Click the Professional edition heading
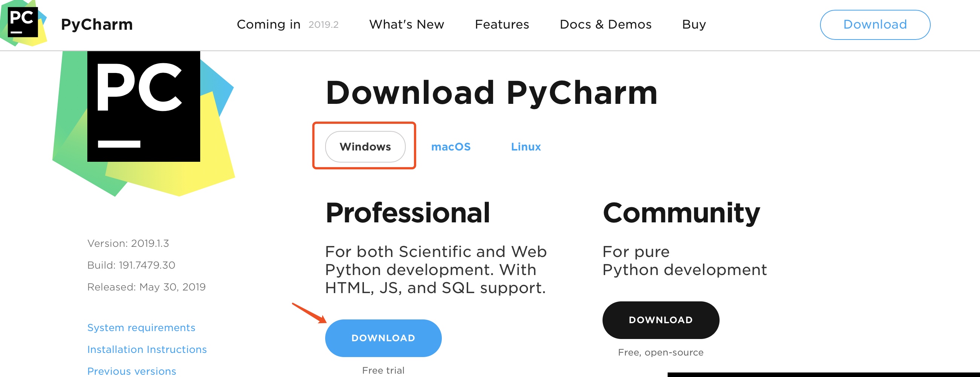 point(408,213)
